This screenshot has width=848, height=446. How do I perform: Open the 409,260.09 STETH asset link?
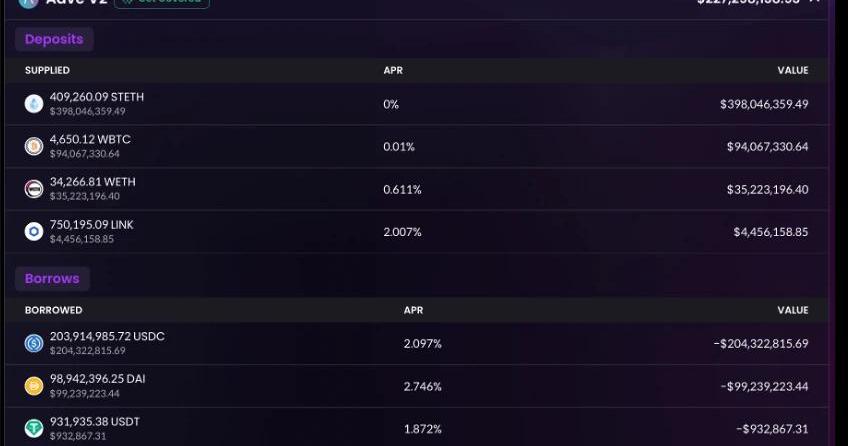[x=97, y=97]
